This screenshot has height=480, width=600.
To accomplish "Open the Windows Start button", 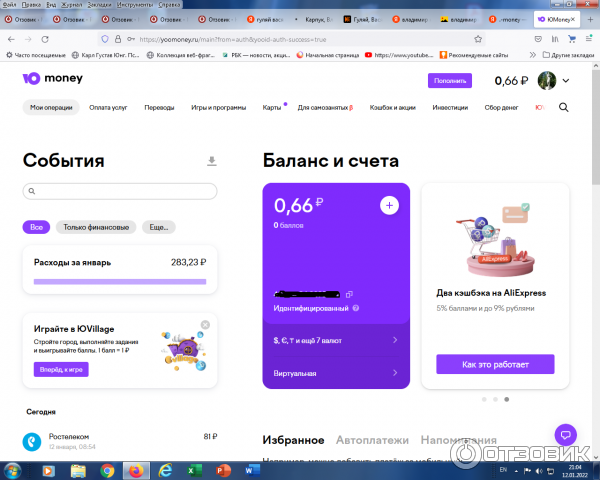I will pos(13,471).
